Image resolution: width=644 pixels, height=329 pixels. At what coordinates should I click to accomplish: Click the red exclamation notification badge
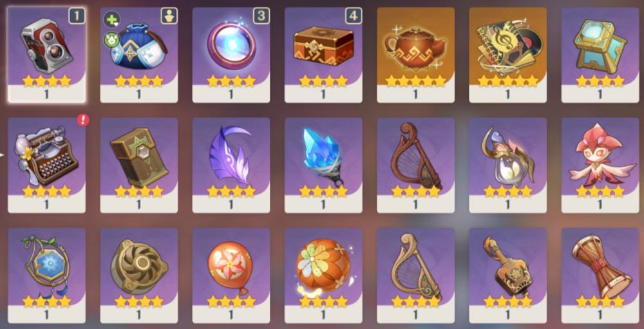(x=83, y=120)
